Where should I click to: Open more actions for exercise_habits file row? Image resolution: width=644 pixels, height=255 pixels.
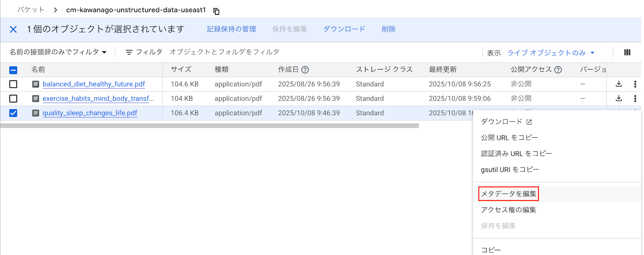click(x=635, y=98)
